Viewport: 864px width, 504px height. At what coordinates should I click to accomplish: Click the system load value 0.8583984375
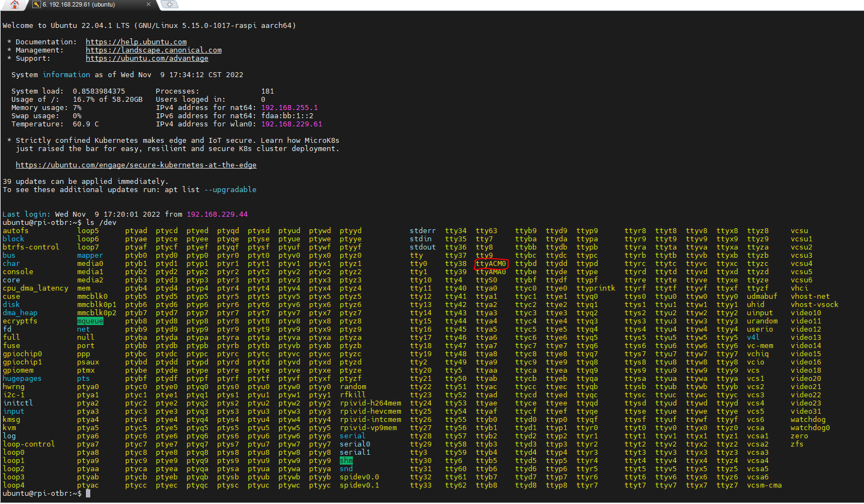(x=99, y=91)
